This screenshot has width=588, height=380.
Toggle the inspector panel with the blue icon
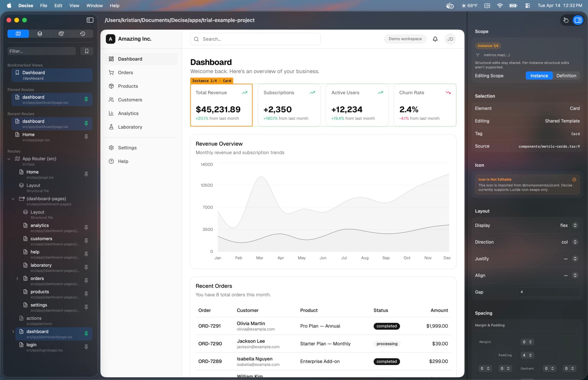(x=578, y=20)
